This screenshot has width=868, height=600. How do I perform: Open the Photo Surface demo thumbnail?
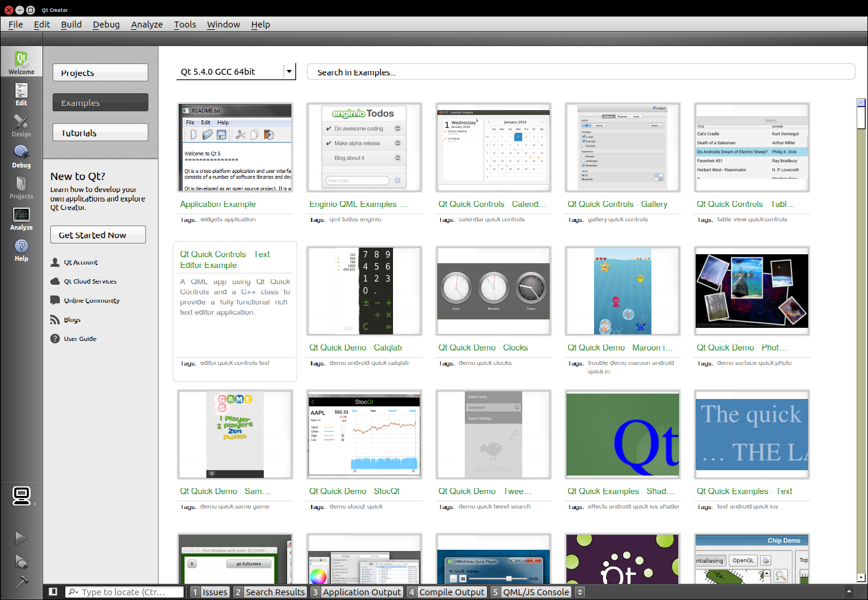click(x=752, y=291)
